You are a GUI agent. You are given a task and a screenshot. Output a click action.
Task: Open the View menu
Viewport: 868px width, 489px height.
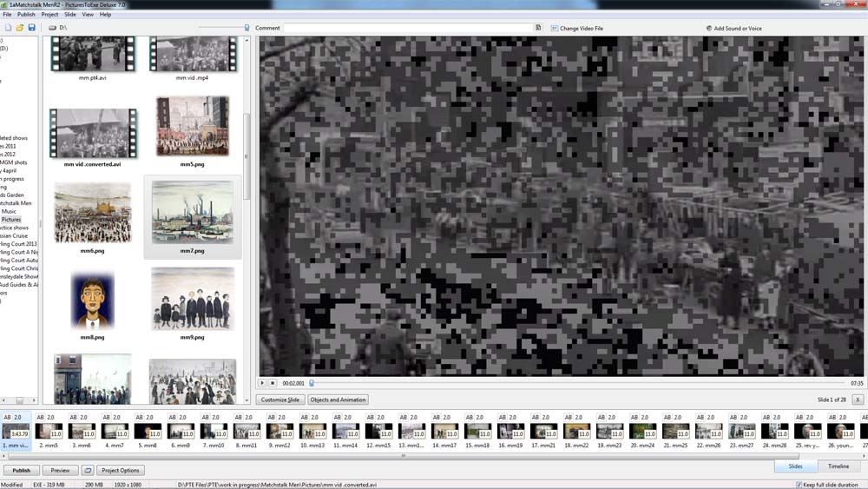click(x=88, y=15)
